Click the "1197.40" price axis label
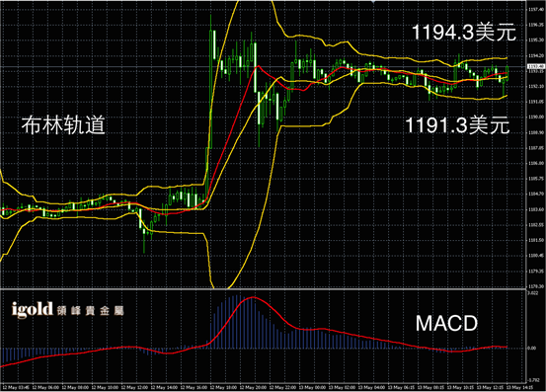 click(535, 10)
